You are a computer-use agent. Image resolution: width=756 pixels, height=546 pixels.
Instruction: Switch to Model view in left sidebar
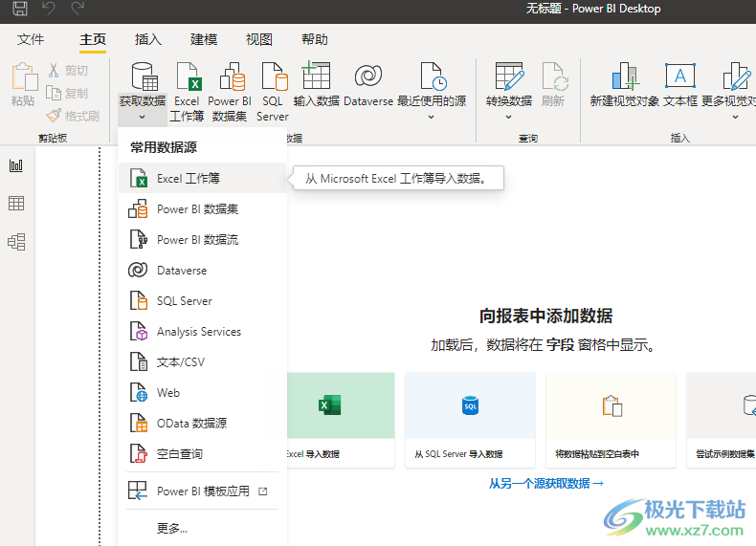16,241
